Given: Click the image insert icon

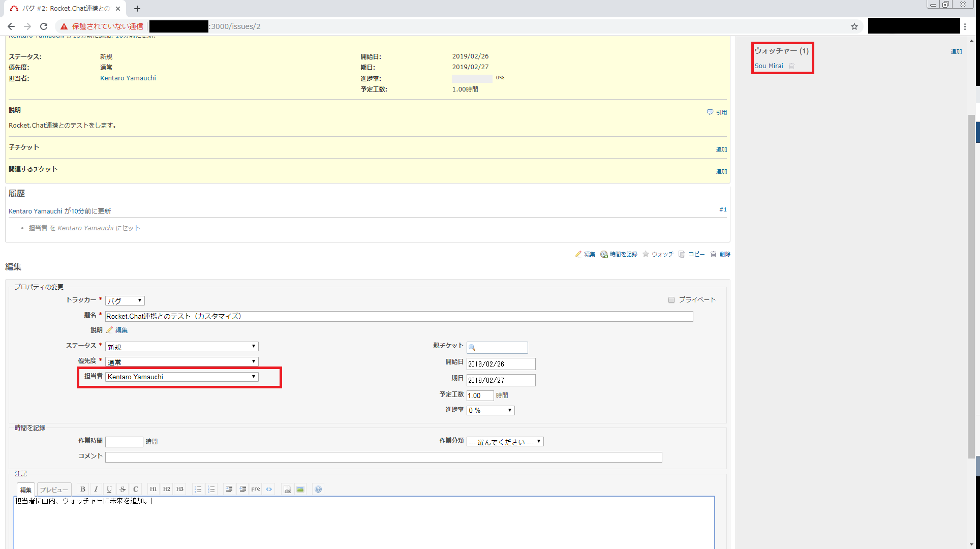Looking at the screenshot, I should 300,489.
